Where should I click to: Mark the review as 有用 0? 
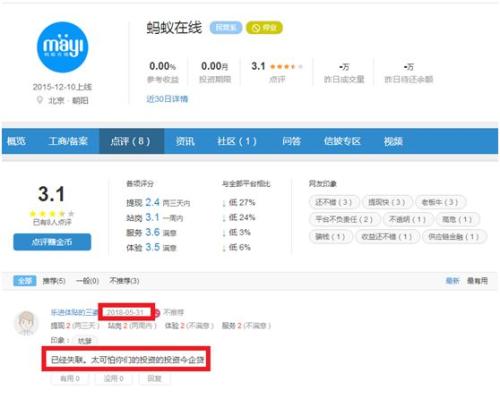pos(70,379)
